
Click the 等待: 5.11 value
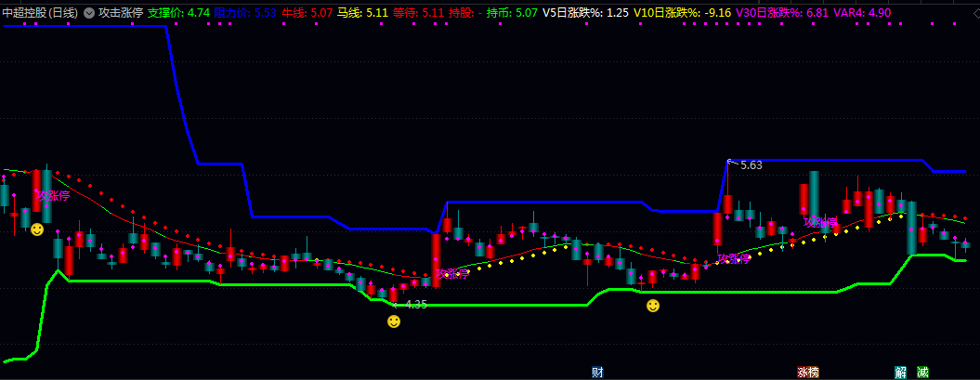(418, 13)
